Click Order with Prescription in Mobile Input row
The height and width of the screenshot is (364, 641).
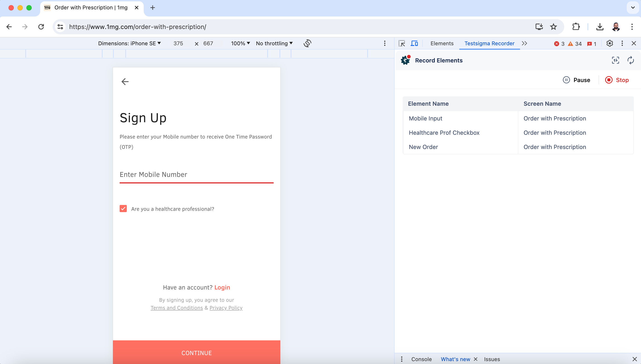point(555,118)
